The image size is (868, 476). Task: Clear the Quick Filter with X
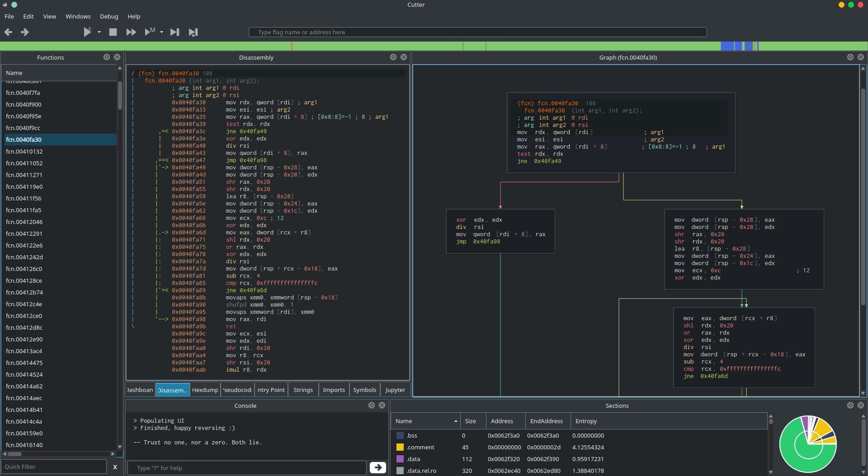click(115, 467)
